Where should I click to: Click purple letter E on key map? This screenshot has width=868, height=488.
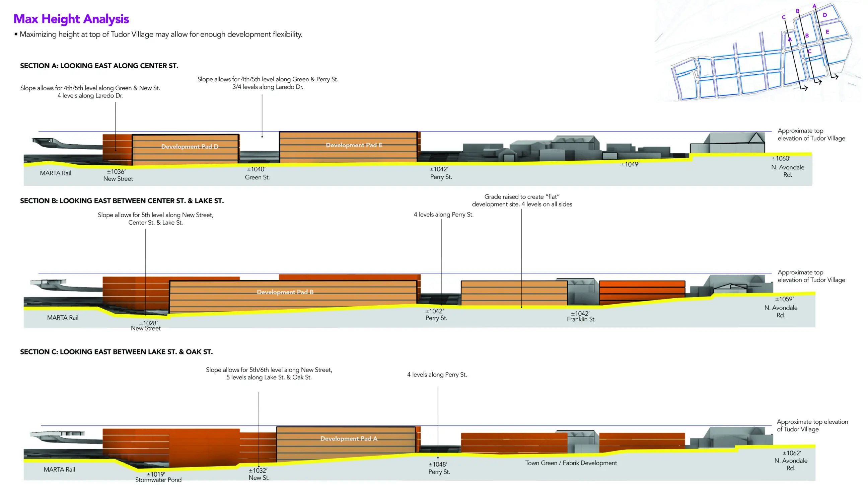[x=827, y=32]
